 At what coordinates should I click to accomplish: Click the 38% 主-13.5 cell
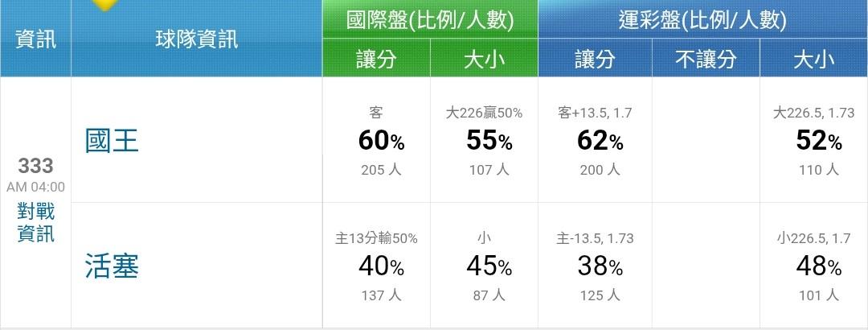[x=595, y=266]
